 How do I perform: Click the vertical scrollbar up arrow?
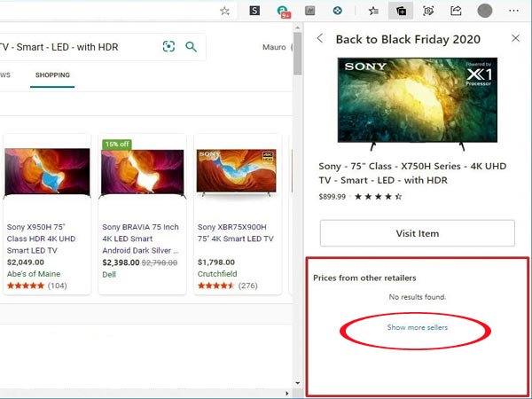click(298, 27)
